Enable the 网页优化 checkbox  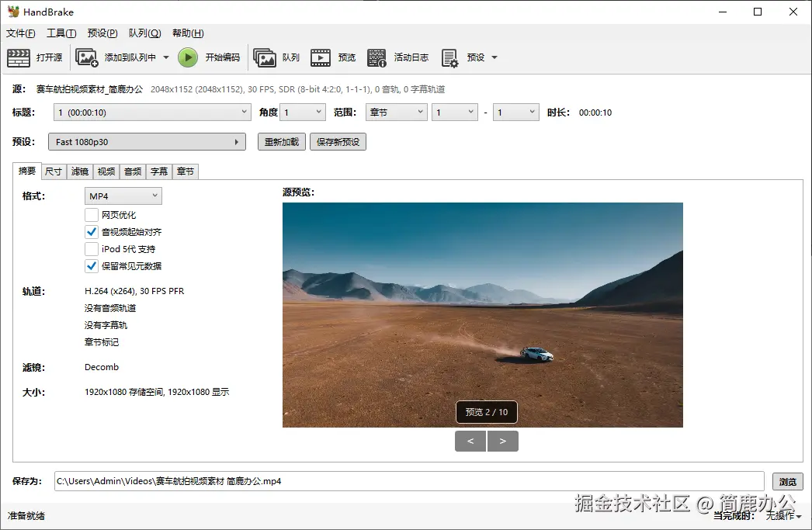(92, 215)
